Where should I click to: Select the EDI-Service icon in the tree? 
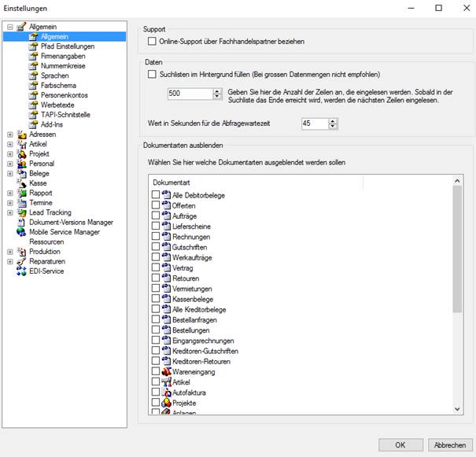click(21, 271)
